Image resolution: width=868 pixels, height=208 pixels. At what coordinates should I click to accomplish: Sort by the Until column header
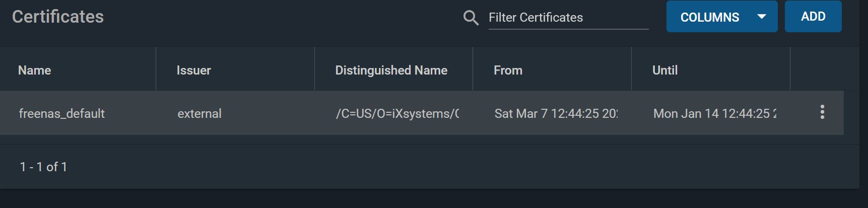click(x=665, y=70)
